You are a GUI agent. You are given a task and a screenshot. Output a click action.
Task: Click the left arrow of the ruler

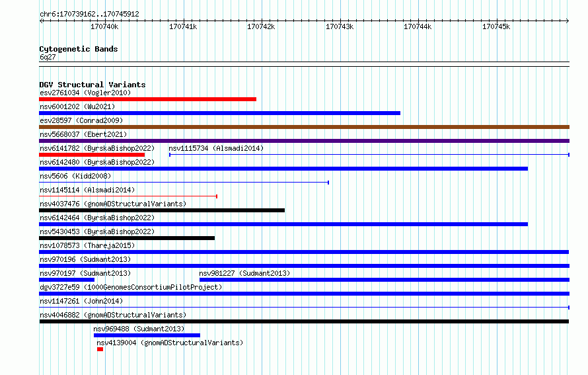[x=41, y=21]
